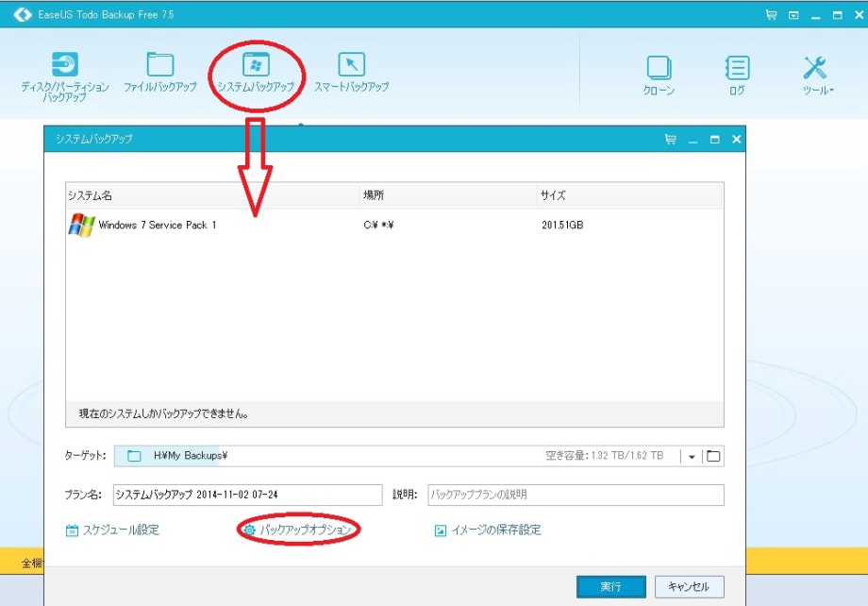Screen dimensions: 868x606
Task: Click the Execute (実行) button
Action: (x=610, y=586)
